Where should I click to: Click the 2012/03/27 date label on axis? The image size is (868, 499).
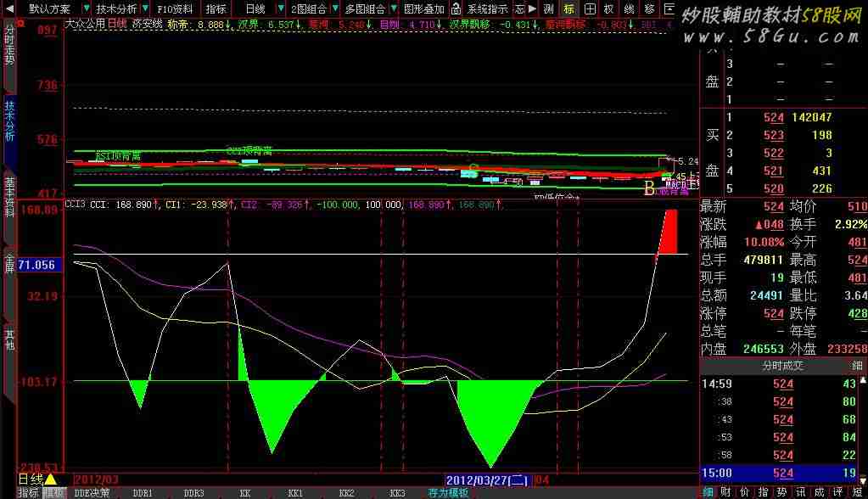(487, 480)
